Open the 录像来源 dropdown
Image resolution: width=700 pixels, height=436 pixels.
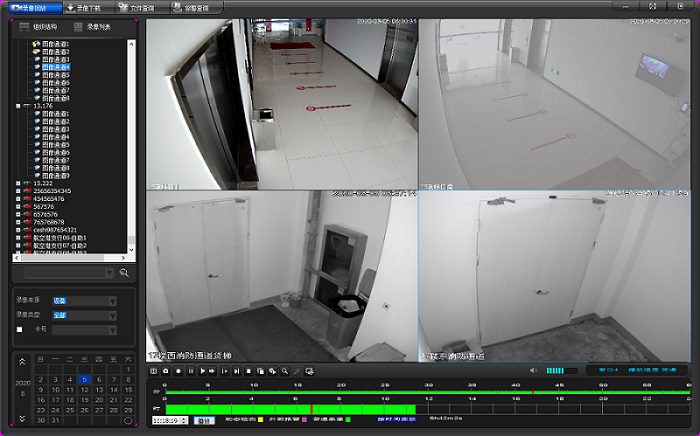coord(84,301)
